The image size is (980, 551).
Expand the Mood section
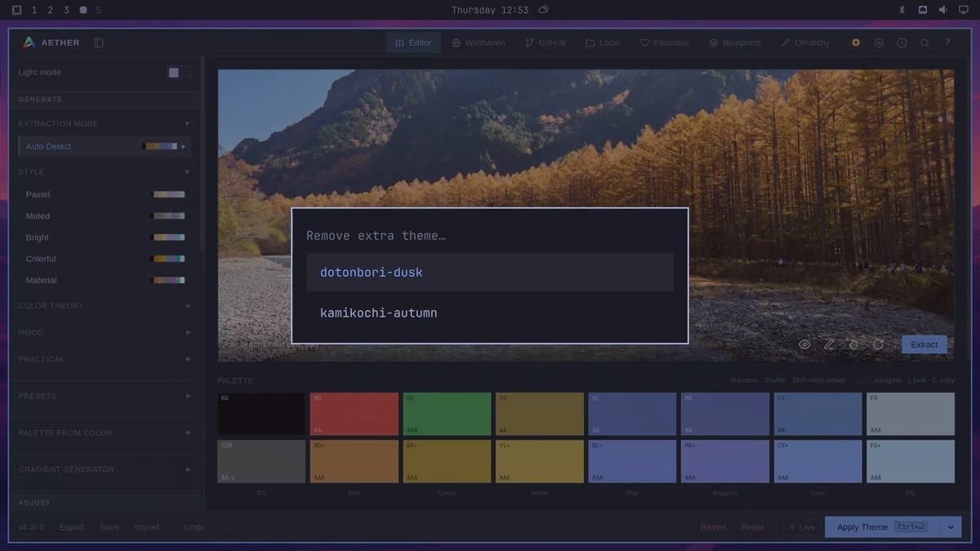click(105, 332)
